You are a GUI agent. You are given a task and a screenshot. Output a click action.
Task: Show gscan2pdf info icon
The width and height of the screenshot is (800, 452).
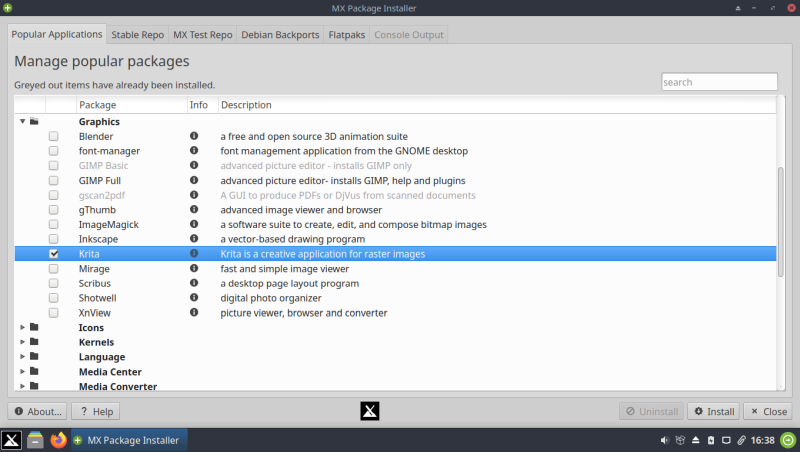[194, 195]
